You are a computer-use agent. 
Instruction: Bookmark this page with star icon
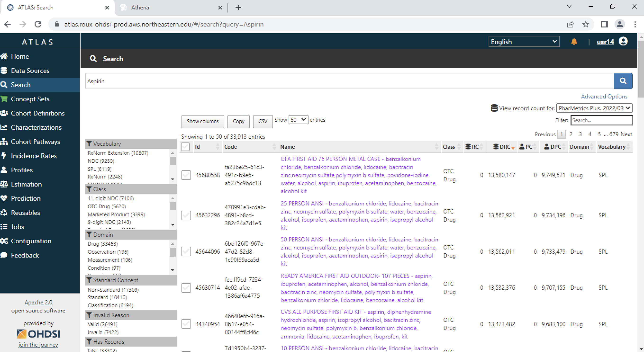(586, 24)
